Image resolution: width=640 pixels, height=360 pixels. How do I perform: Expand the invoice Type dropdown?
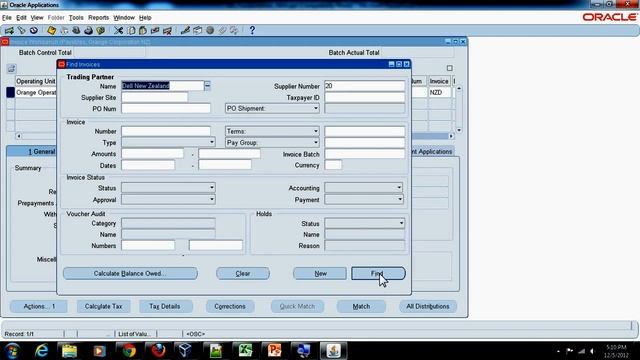coord(212,142)
